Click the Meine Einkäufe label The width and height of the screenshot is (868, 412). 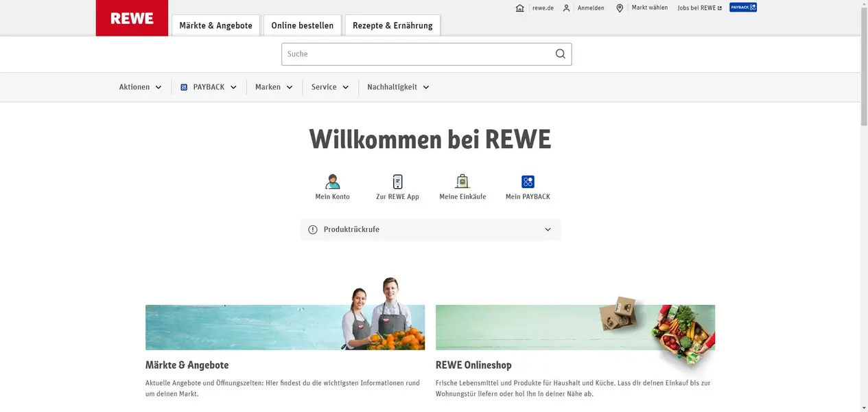click(x=462, y=197)
